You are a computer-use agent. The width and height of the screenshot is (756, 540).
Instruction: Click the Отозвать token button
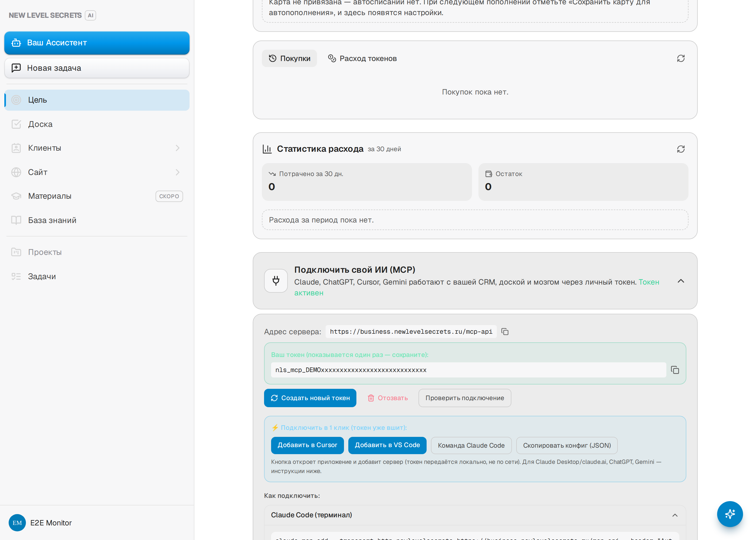388,398
